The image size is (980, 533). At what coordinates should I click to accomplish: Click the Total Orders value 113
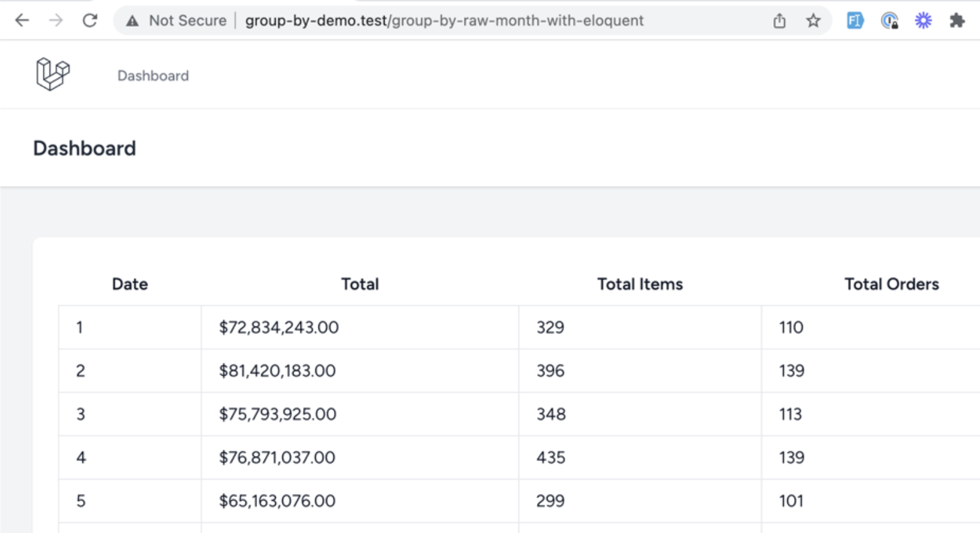tap(790, 414)
